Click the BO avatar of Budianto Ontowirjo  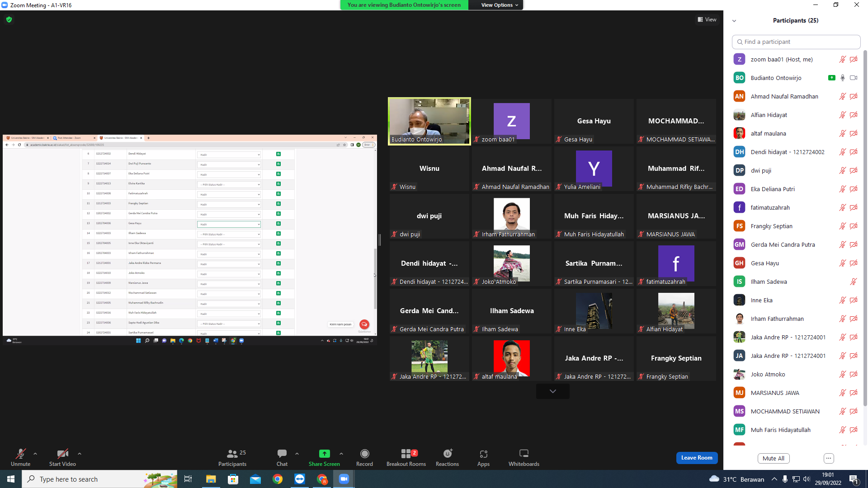coord(740,78)
